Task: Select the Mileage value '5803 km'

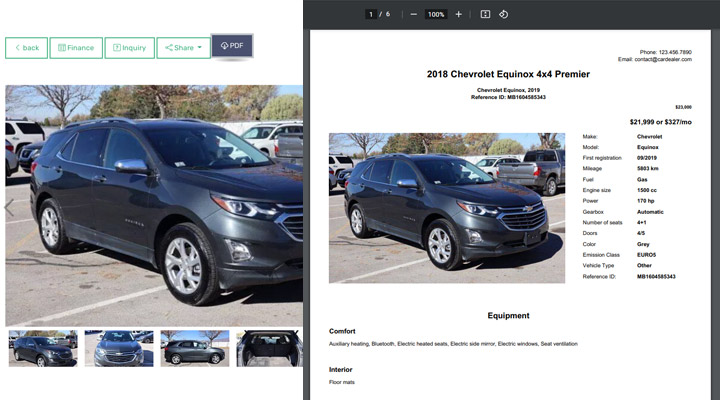Action: (x=647, y=169)
